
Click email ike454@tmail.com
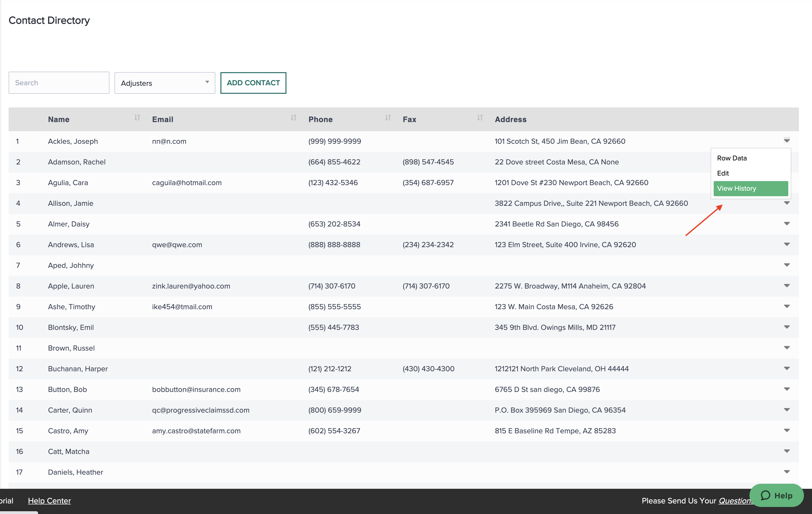pyautogui.click(x=182, y=307)
